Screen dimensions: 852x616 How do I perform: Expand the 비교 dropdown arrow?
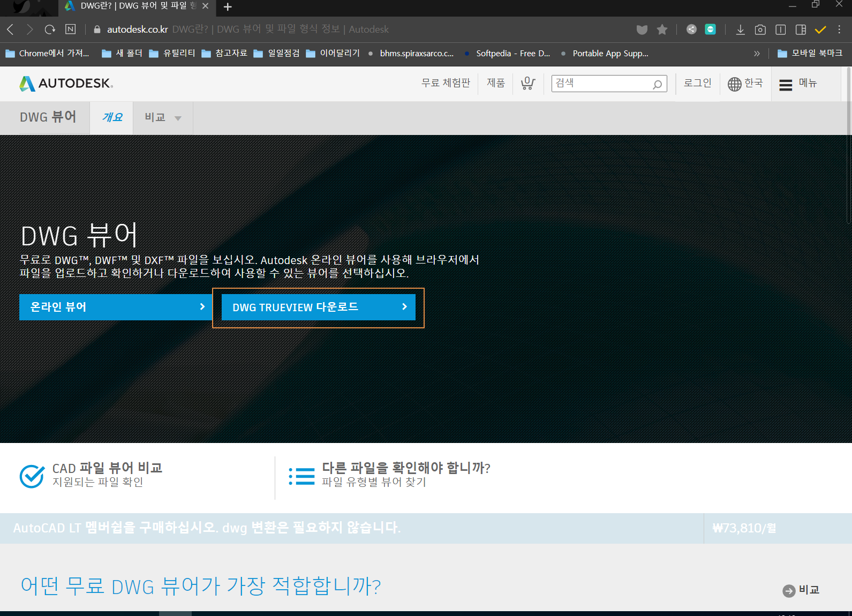coord(178,118)
